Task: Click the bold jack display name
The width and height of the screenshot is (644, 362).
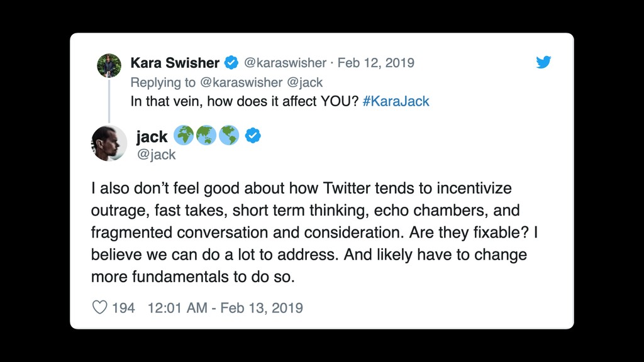Action: coord(152,136)
